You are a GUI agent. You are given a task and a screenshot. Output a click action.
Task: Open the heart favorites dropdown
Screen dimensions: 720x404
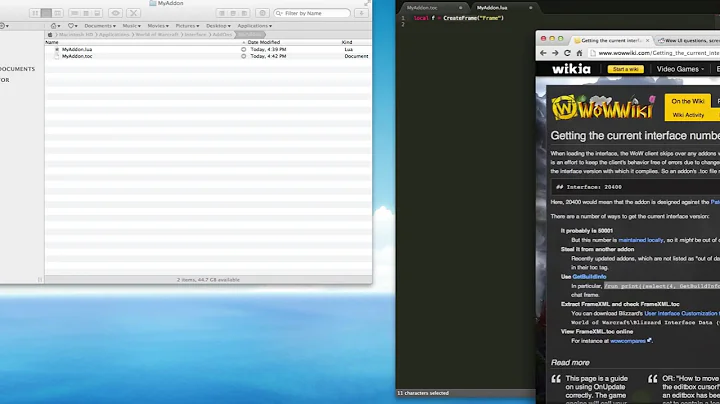click(73, 26)
